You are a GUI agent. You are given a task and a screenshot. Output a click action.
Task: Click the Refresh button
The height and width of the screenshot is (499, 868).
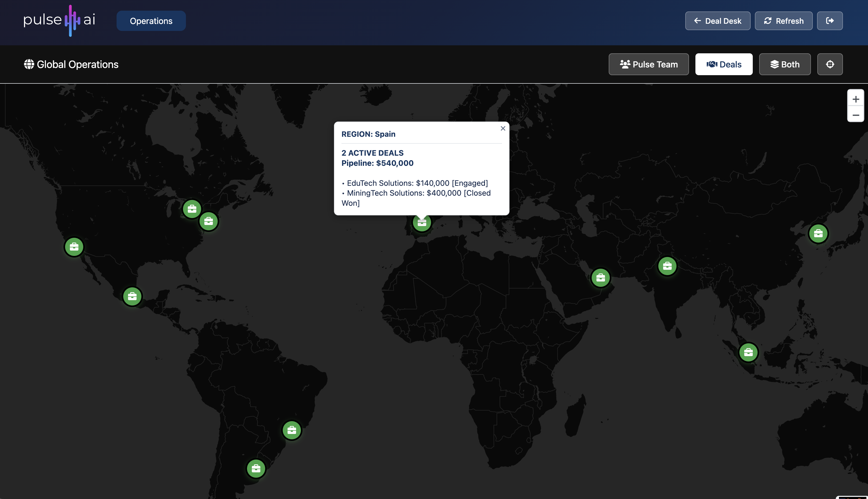pyautogui.click(x=783, y=21)
